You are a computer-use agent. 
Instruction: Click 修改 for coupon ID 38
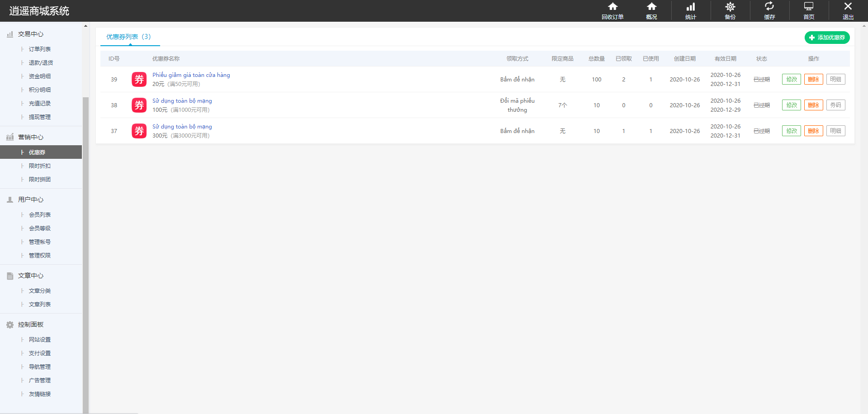point(792,105)
